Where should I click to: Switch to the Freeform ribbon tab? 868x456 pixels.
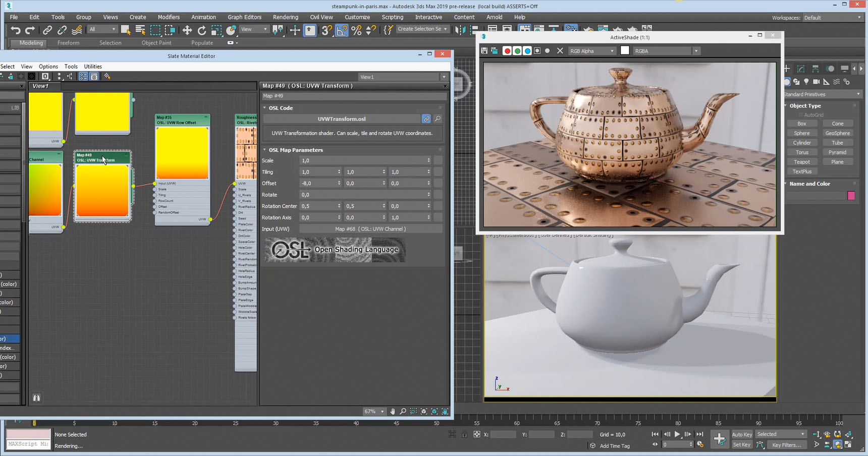point(68,43)
